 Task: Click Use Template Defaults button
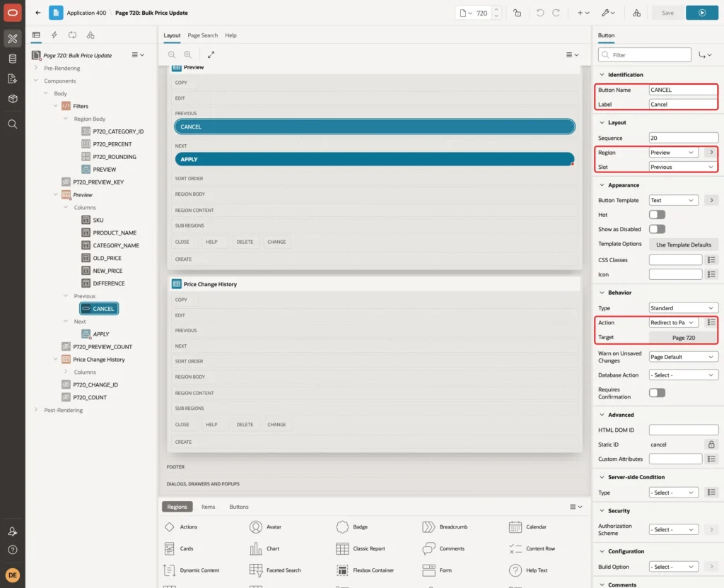point(684,245)
